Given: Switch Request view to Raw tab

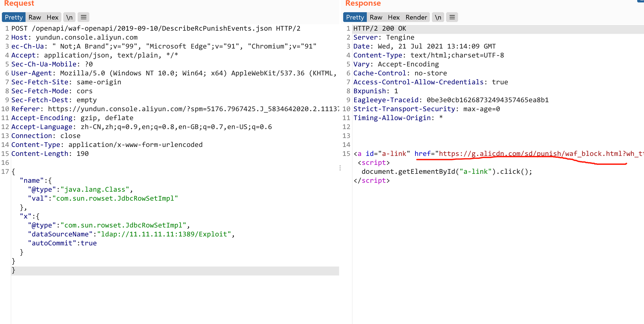Looking at the screenshot, I should click(35, 17).
